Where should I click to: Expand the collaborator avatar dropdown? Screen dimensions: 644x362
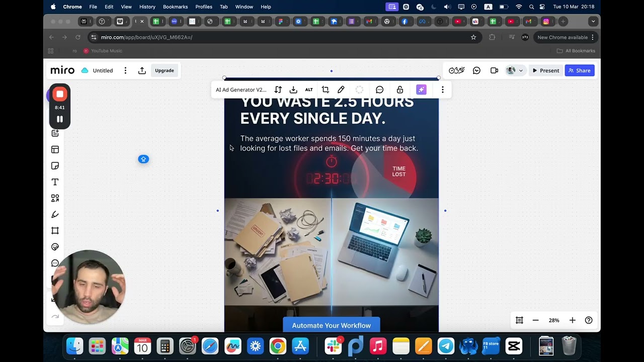click(x=521, y=70)
